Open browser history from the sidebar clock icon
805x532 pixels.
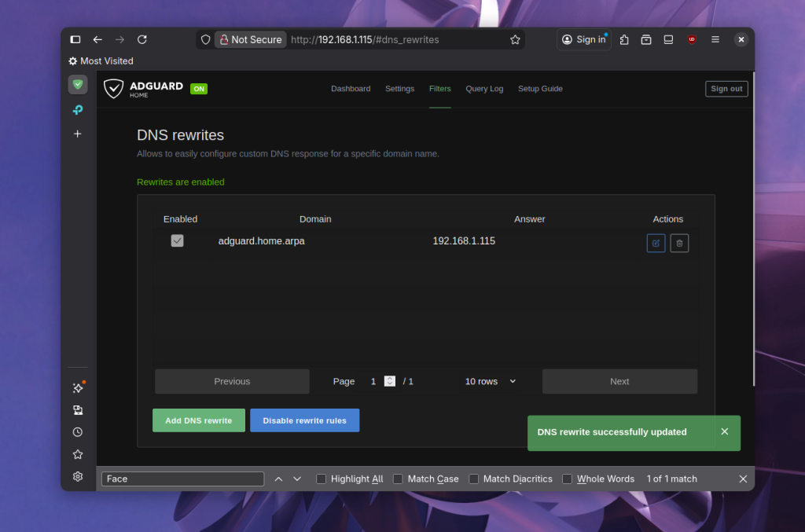point(78,432)
